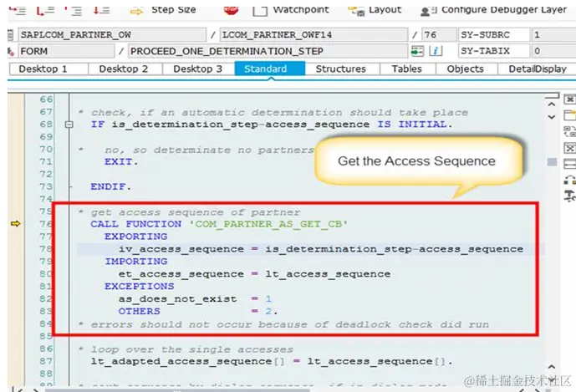Screen dimensions: 576x392
Task: Click the line number field showing 76
Action: click(439, 35)
